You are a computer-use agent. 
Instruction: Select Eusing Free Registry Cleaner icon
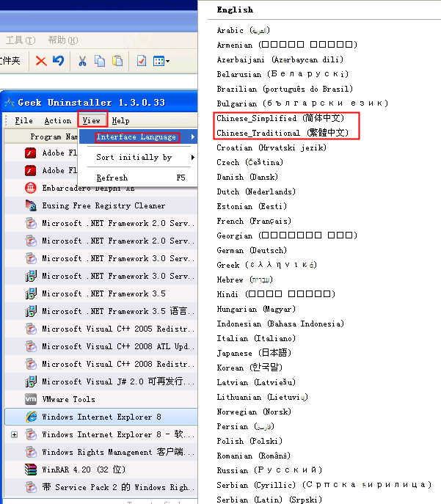(x=31, y=205)
